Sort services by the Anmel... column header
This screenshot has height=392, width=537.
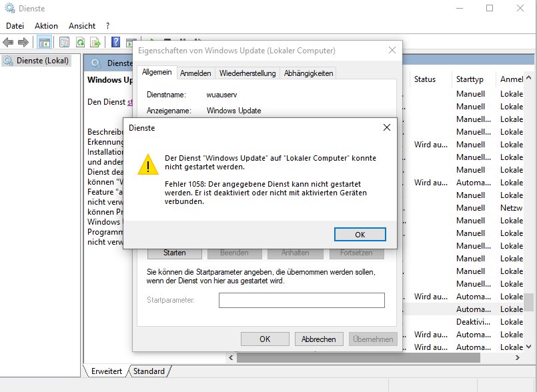pyautogui.click(x=511, y=79)
